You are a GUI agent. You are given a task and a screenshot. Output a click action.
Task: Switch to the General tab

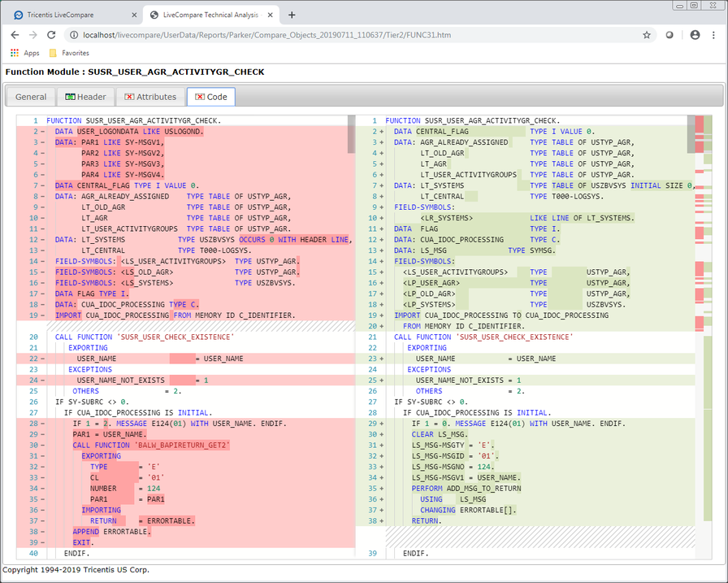pyautogui.click(x=30, y=96)
